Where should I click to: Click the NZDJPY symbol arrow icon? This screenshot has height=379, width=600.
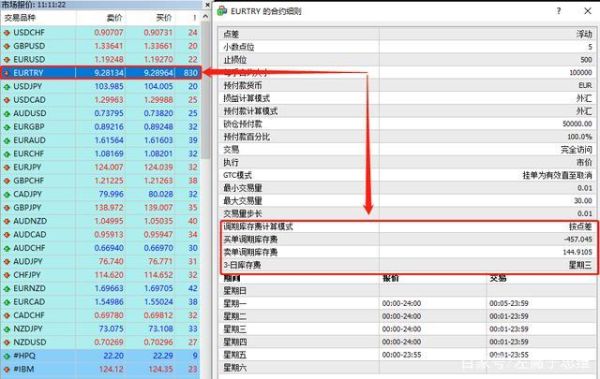pyautogui.click(x=7, y=329)
